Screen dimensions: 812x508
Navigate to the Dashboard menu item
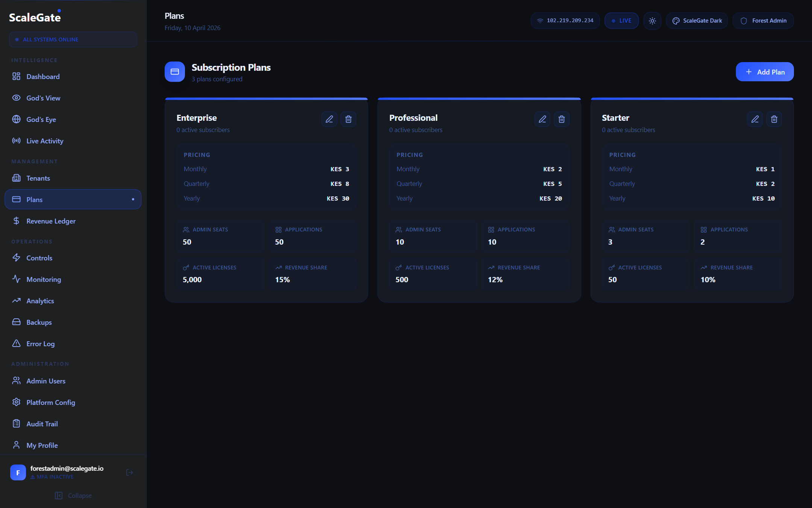coord(43,76)
